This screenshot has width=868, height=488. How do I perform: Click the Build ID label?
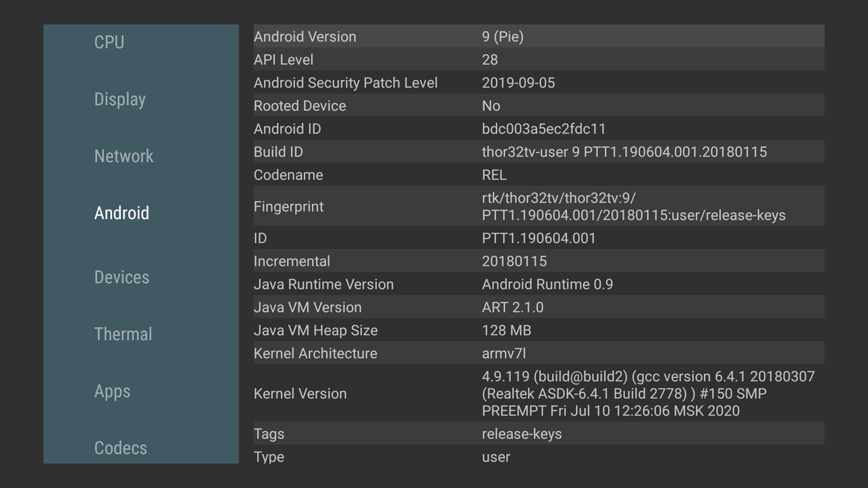(278, 152)
